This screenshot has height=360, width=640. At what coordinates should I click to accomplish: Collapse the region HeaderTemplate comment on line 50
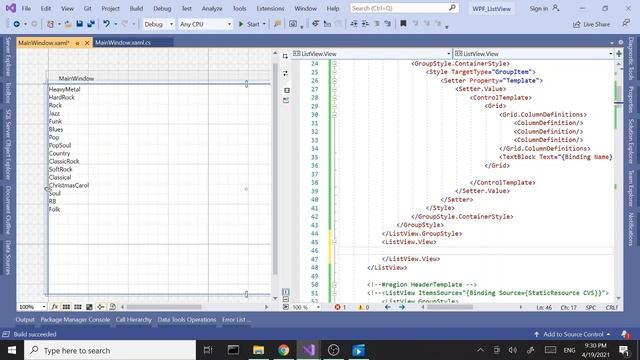[334, 284]
